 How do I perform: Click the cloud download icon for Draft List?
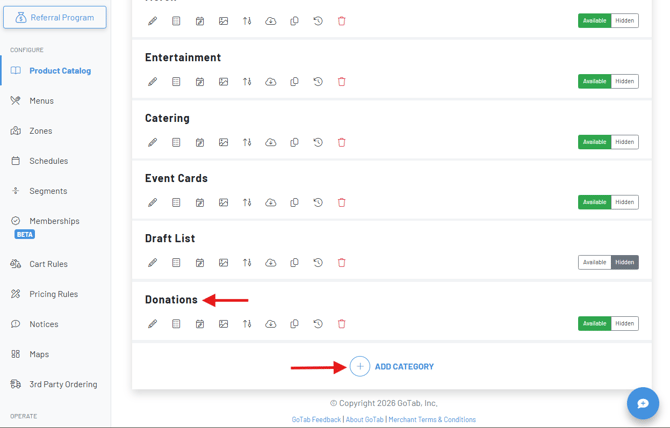tap(271, 263)
